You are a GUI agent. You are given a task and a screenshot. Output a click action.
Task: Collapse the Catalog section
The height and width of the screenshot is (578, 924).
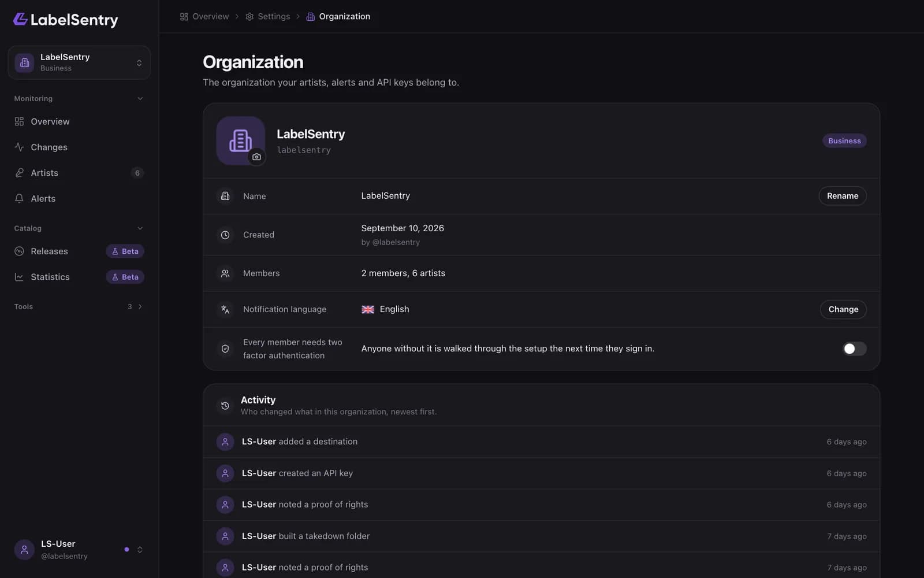[x=79, y=228]
